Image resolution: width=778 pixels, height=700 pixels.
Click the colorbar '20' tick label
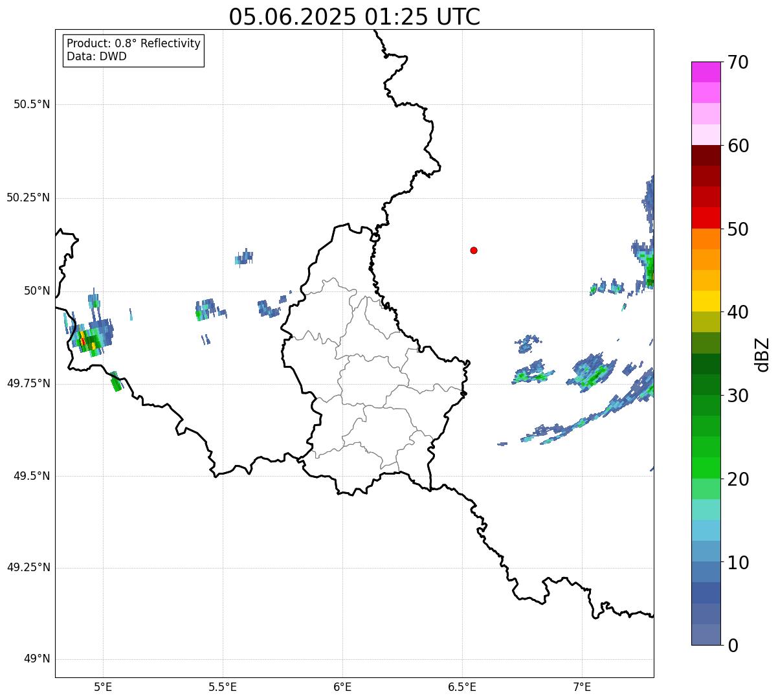[739, 479]
